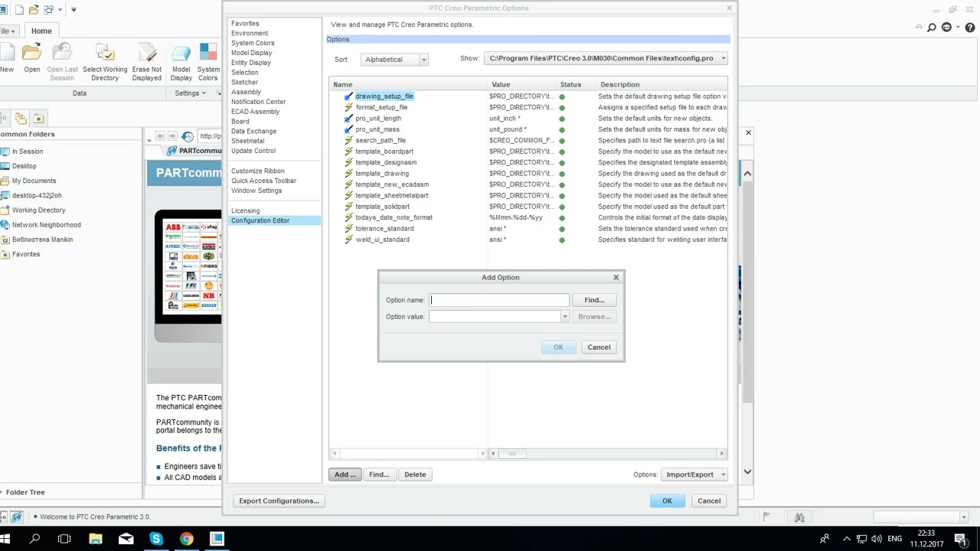Click the Option name input field

499,300
